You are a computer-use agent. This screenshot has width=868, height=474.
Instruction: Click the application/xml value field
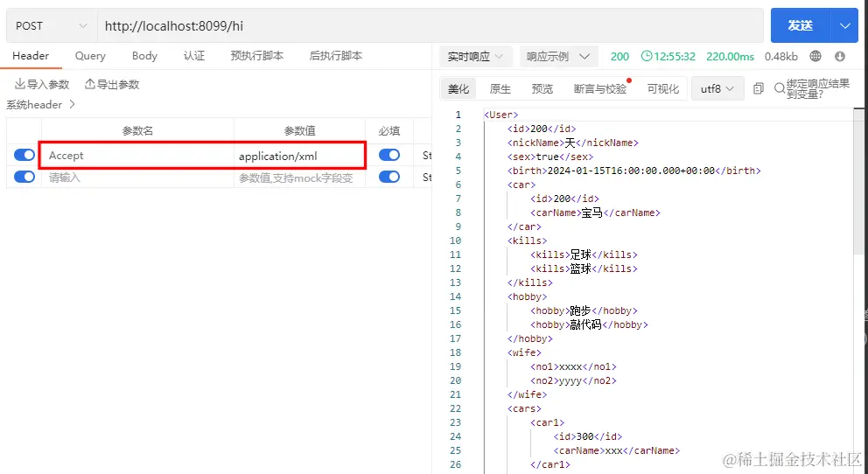click(299, 156)
